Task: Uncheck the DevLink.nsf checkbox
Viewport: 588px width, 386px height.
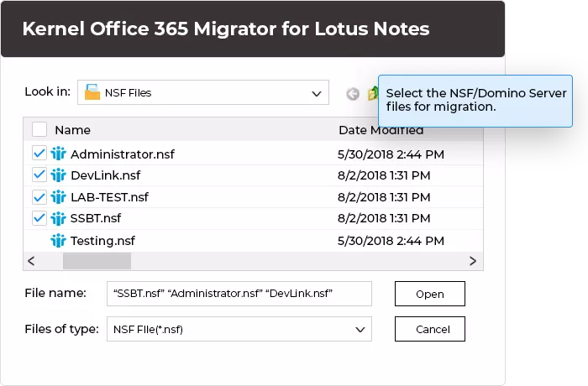Action: point(39,175)
